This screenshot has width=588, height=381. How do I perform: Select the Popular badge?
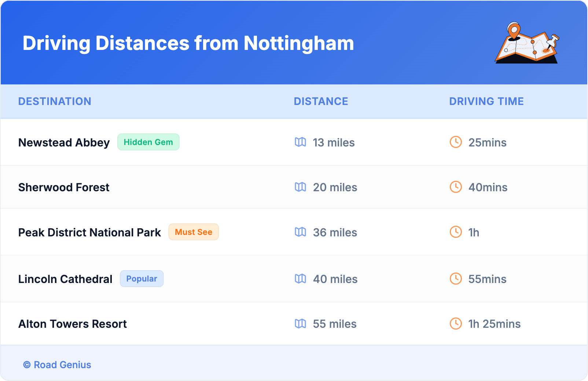point(142,279)
